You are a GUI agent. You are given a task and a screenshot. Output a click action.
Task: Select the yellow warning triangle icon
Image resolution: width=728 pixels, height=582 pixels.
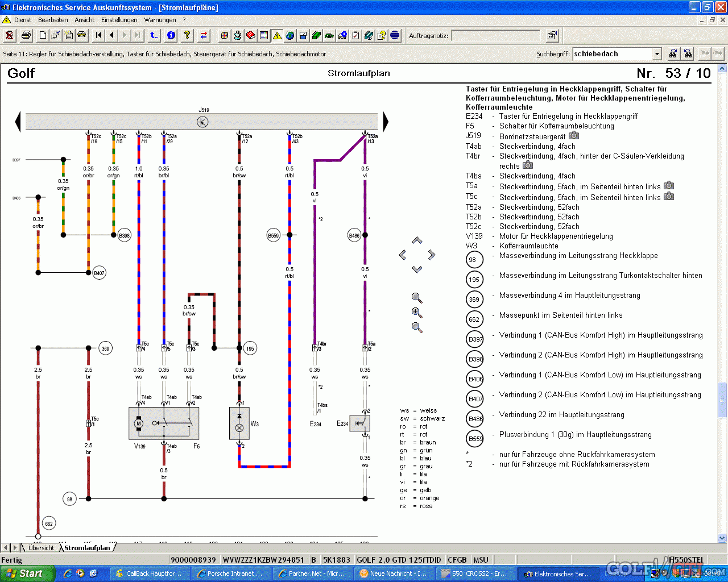(277, 35)
